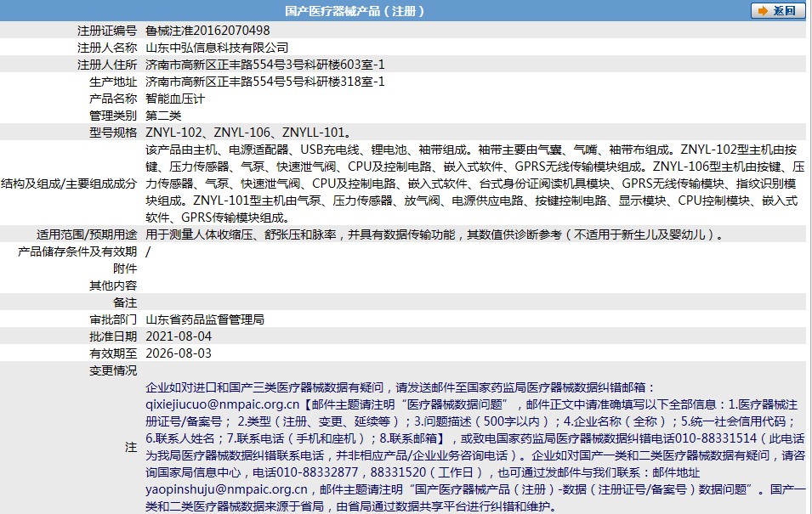Click the 返回 button
The width and height of the screenshot is (812, 514).
pyautogui.click(x=778, y=11)
